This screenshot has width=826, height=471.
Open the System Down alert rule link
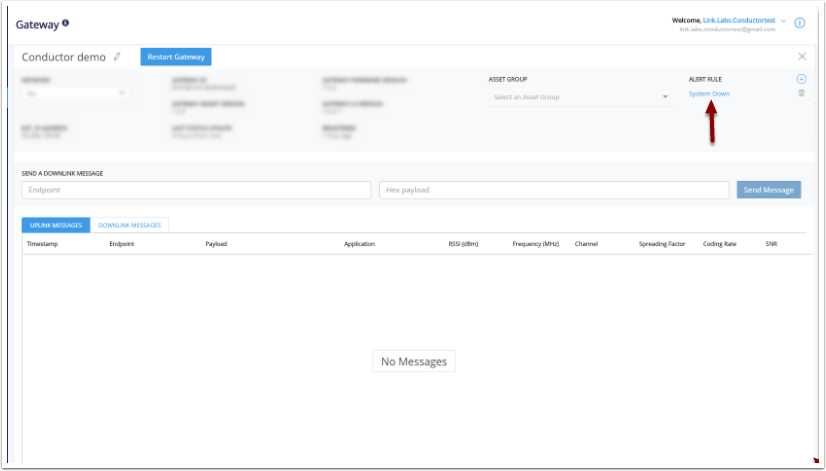click(x=709, y=94)
